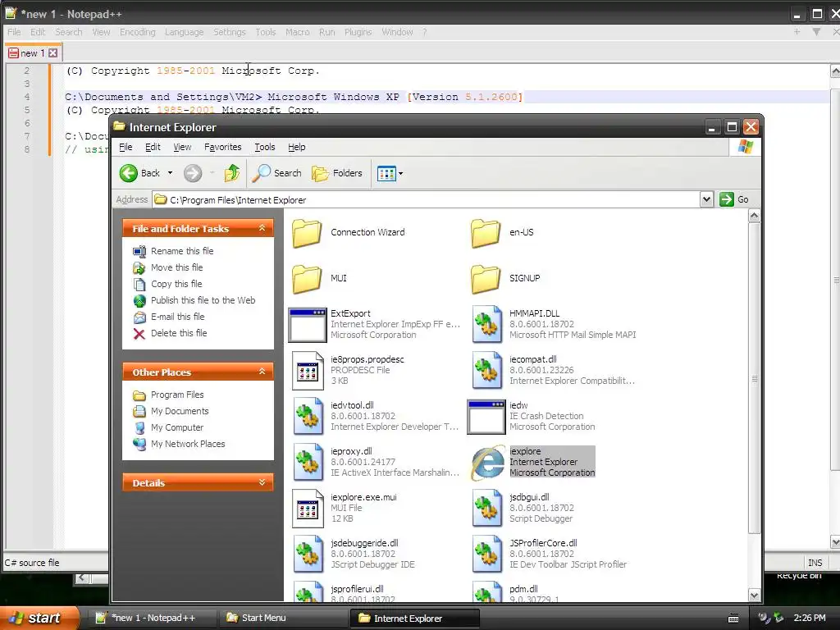Select the iedw application icon
Image resolution: width=840 pixels, height=630 pixels.
click(486, 416)
